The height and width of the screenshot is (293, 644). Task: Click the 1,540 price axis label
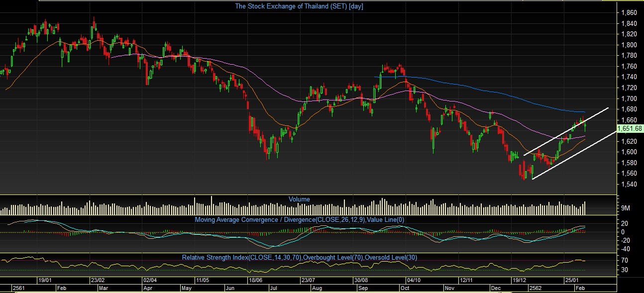coord(630,185)
